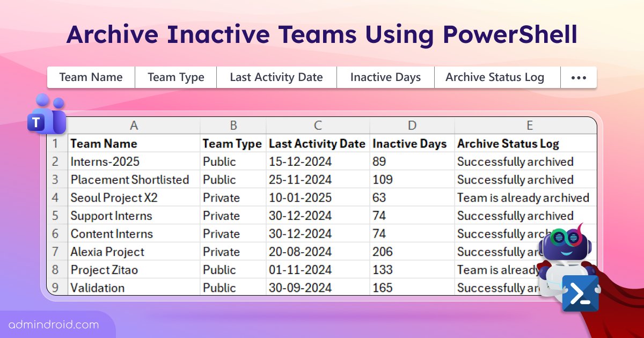
Task: Click the 'Placement Shortlisted' cell
Action: pyautogui.click(x=134, y=180)
